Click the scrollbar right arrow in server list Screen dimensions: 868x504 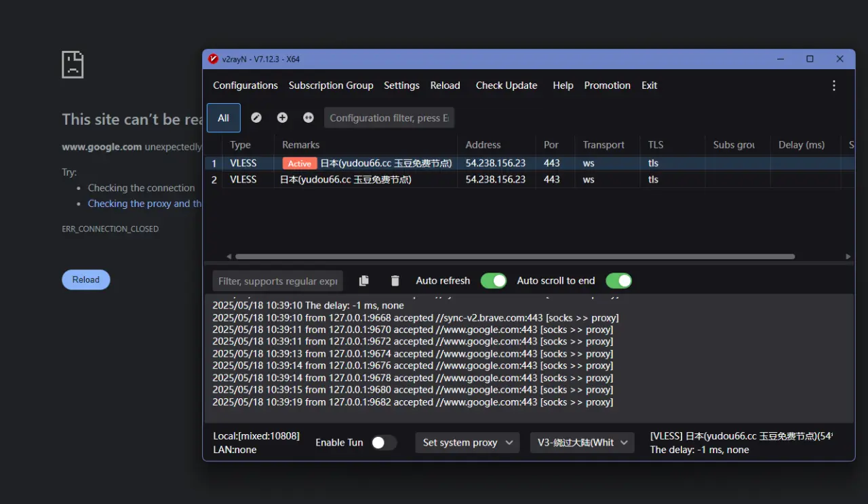(848, 256)
